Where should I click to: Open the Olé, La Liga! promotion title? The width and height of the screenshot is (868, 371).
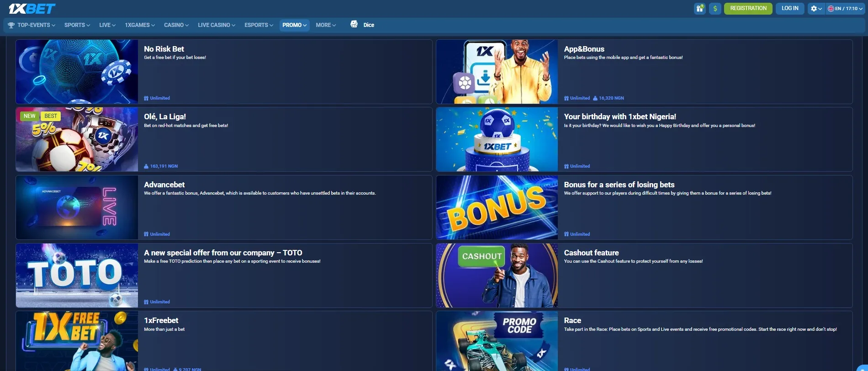165,117
